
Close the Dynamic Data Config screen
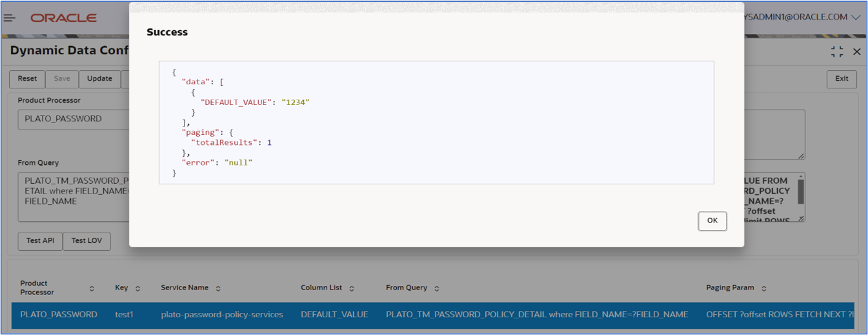pyautogui.click(x=856, y=52)
